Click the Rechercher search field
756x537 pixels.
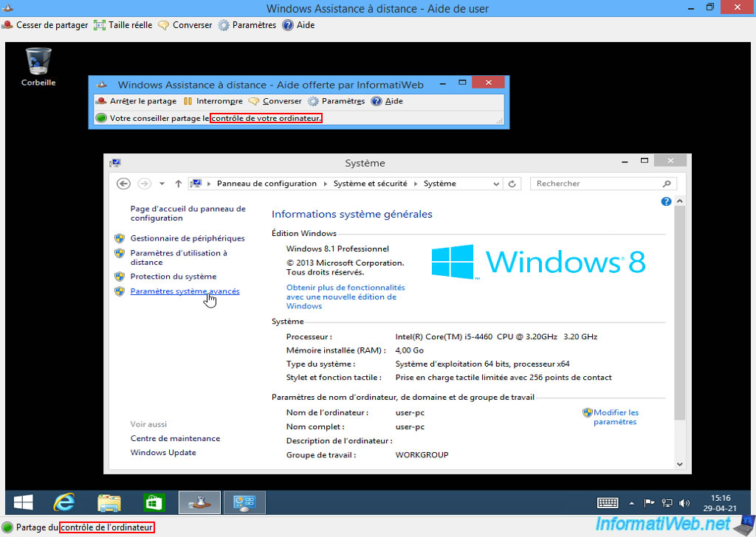(603, 184)
